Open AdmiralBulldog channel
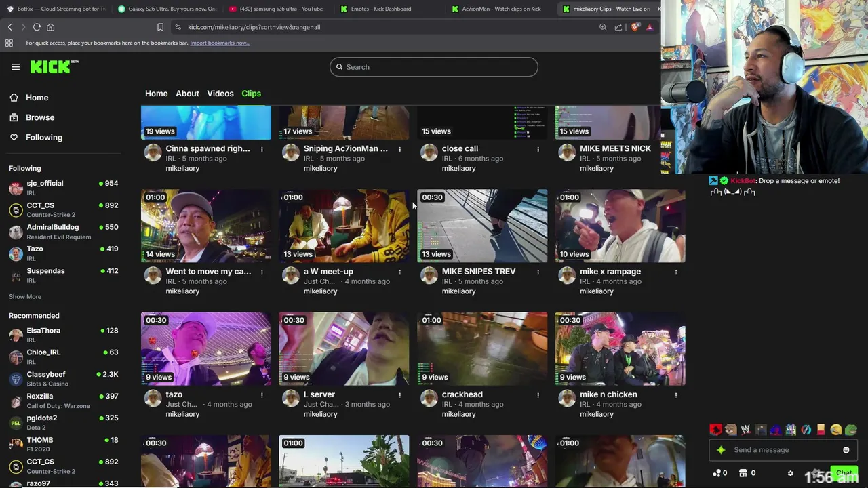Viewport: 868px width, 488px height. coord(64,231)
